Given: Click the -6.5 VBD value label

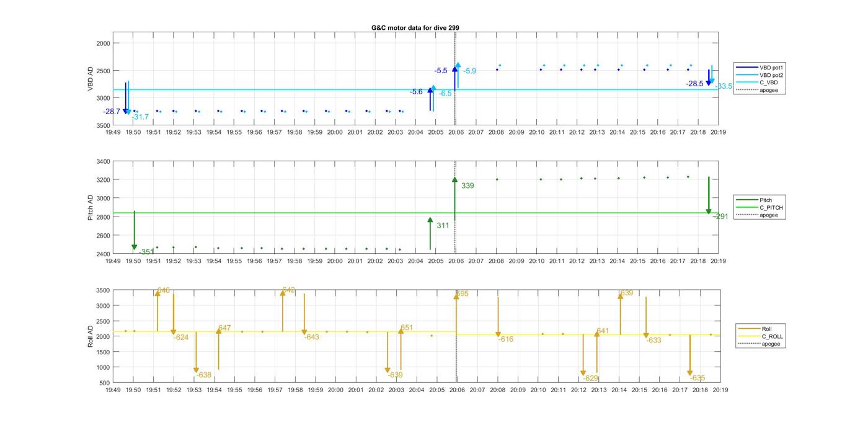Looking at the screenshot, I should pos(445,94).
